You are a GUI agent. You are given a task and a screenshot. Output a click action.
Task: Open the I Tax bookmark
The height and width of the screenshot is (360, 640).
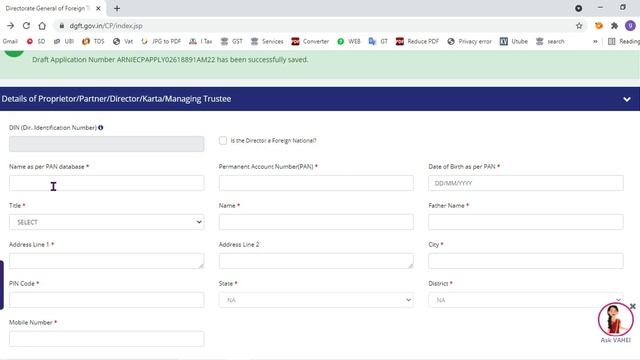[x=200, y=41]
